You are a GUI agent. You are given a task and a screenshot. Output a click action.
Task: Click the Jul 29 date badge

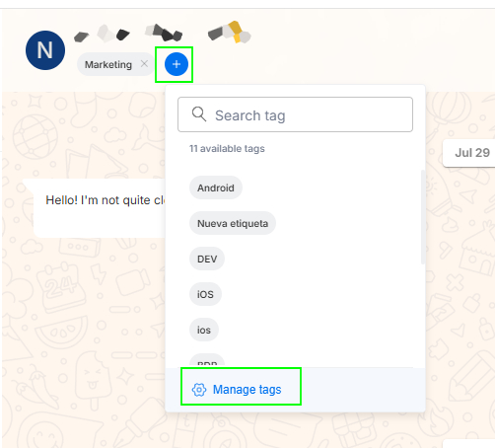469,153
